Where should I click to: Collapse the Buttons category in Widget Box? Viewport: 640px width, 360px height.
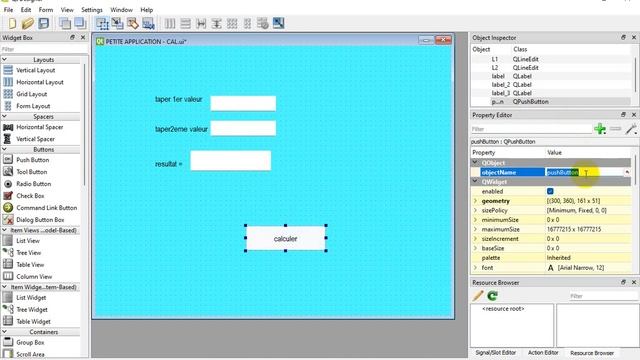[x=4, y=149]
